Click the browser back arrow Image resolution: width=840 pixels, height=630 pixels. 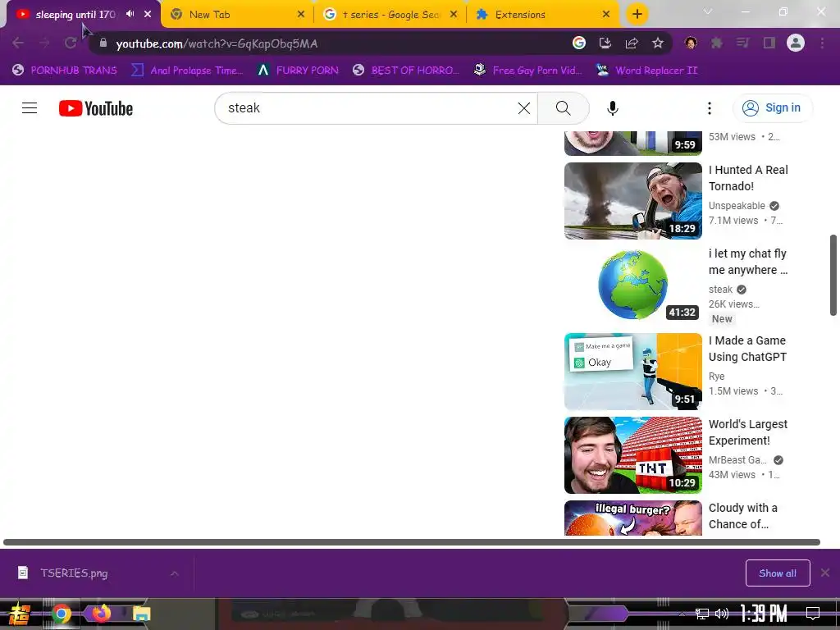(x=18, y=43)
